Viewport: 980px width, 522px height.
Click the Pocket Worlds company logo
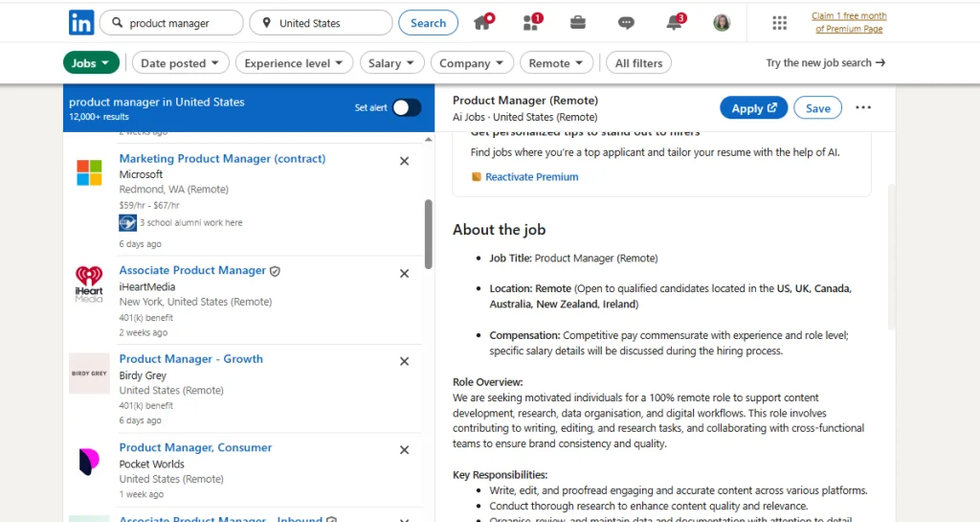89,462
